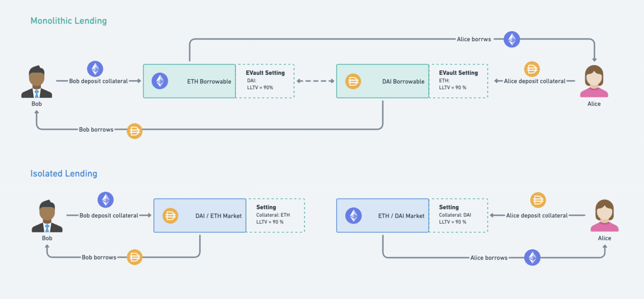Viewport: 644px width, 299px height.
Task: Select the DAI Borrowable box label
Action: 403,81
